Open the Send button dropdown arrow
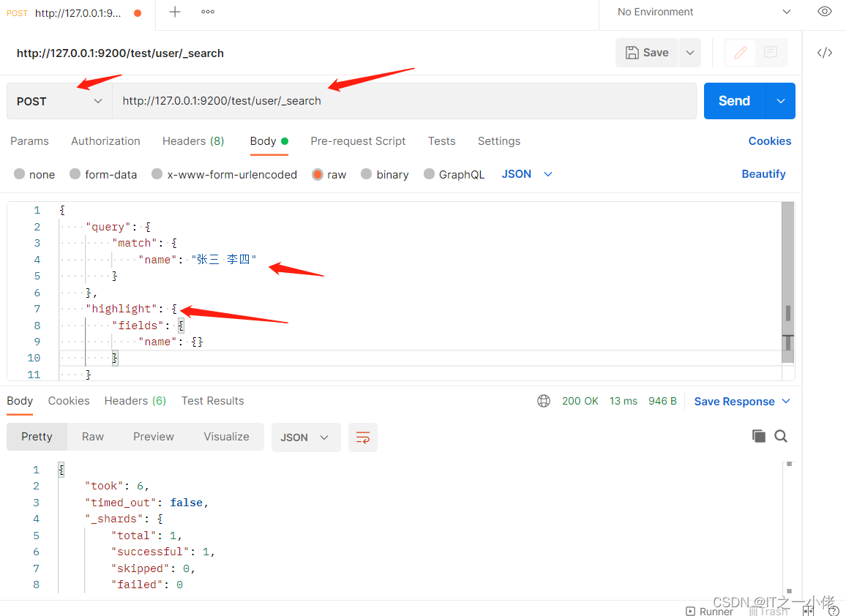Image resolution: width=846 pixels, height=616 pixels. click(x=781, y=101)
